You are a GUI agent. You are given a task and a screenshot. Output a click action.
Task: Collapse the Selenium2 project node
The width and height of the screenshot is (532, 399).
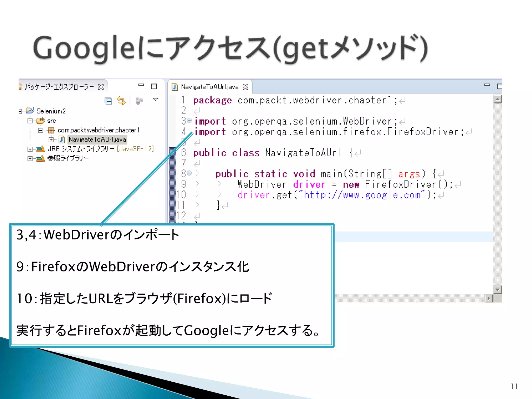[x=20, y=111]
